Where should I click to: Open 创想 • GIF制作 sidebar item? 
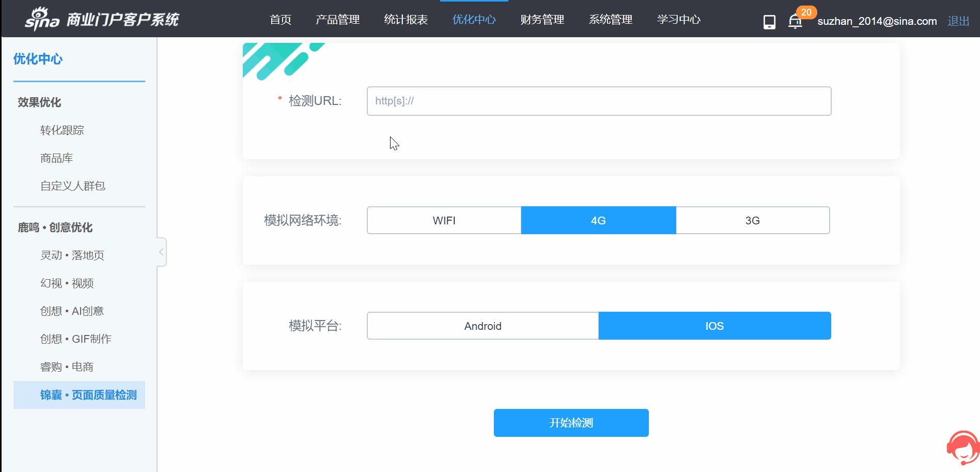coord(76,339)
